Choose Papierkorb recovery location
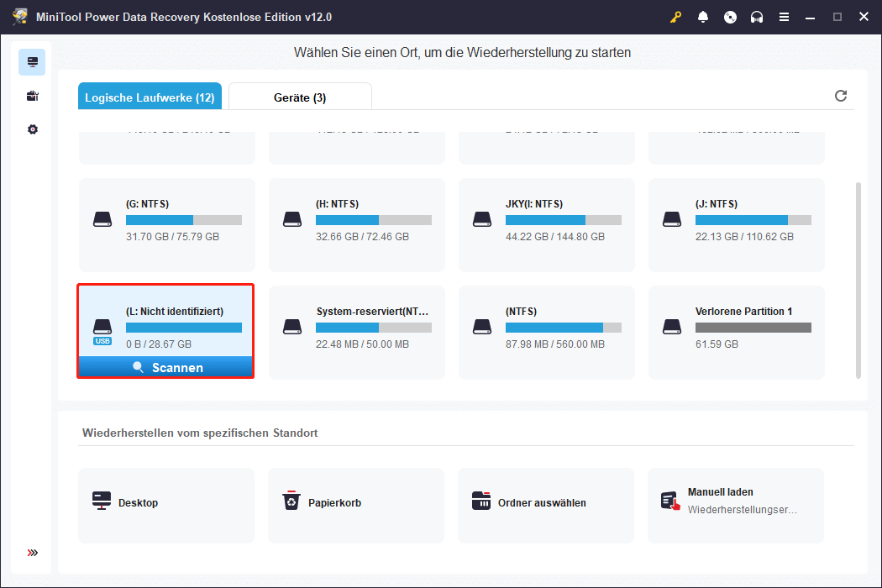 [x=356, y=506]
